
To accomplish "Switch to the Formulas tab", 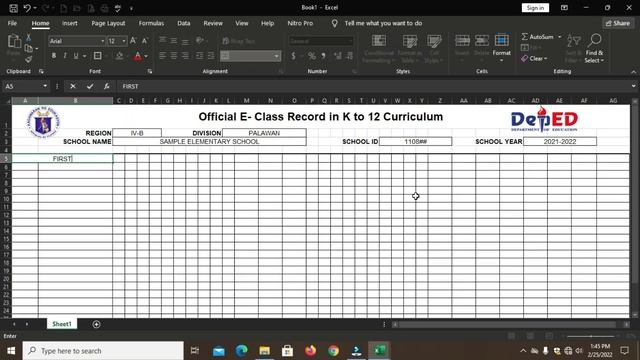I will (x=151, y=24).
